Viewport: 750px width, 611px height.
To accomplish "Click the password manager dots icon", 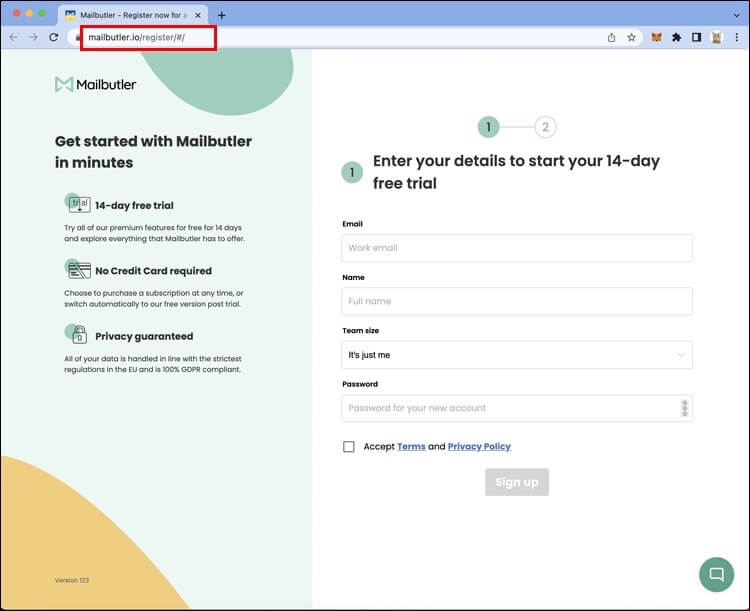I will click(x=684, y=408).
